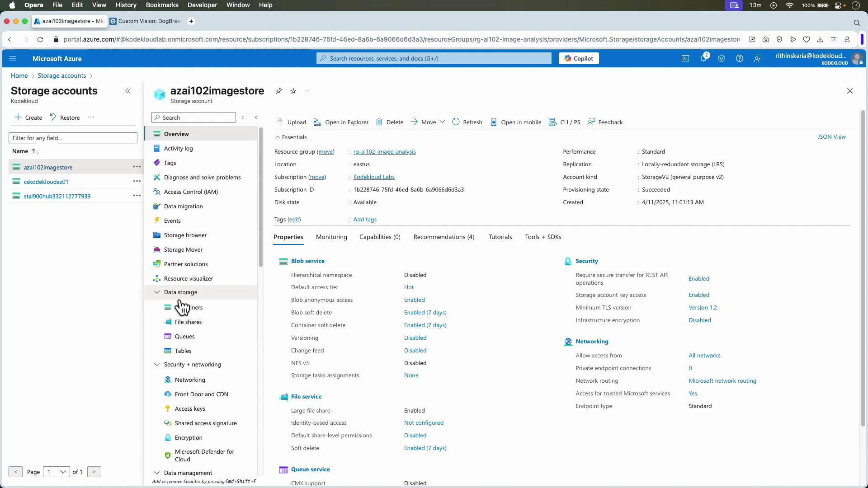The image size is (868, 488).
Task: Click Open in mobile command
Action: (x=516, y=122)
